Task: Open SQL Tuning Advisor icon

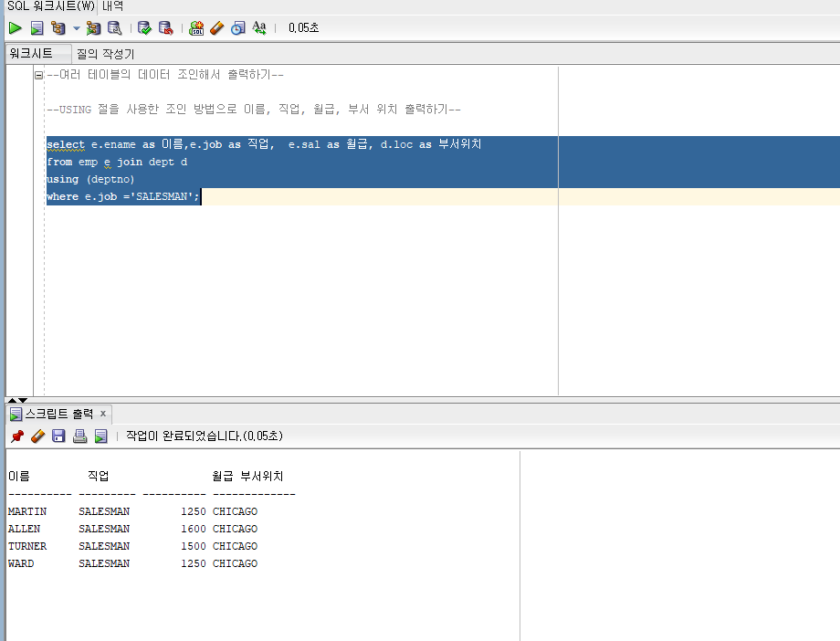Action: (x=115, y=28)
